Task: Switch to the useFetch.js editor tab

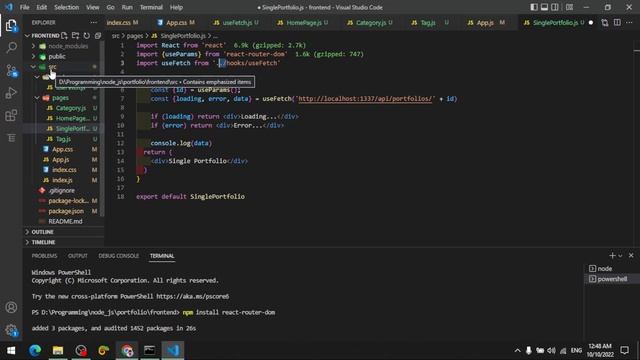Action: click(x=237, y=23)
